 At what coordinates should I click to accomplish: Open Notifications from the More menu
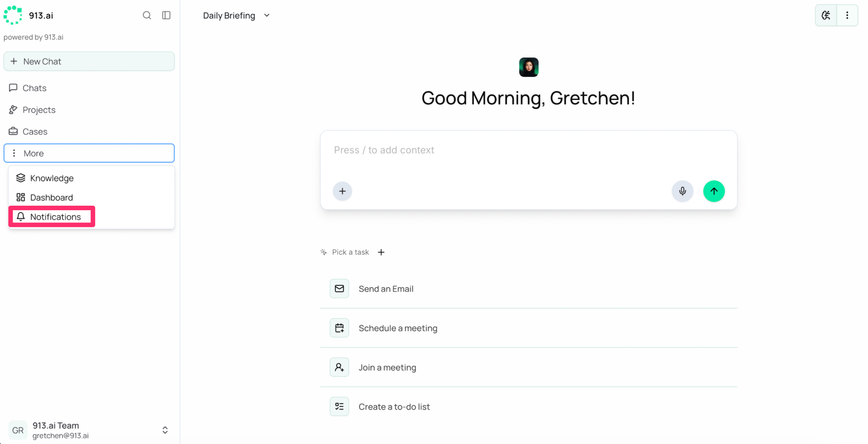click(52, 217)
